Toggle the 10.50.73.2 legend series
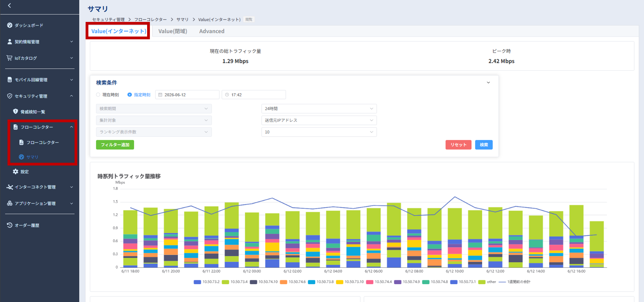Viewport: 644px width, 302px height. coord(206,282)
